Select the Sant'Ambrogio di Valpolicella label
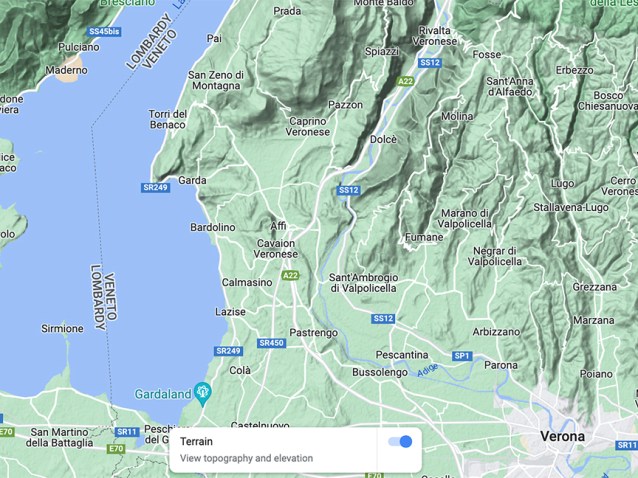This screenshot has height=478, width=638. coord(363,283)
